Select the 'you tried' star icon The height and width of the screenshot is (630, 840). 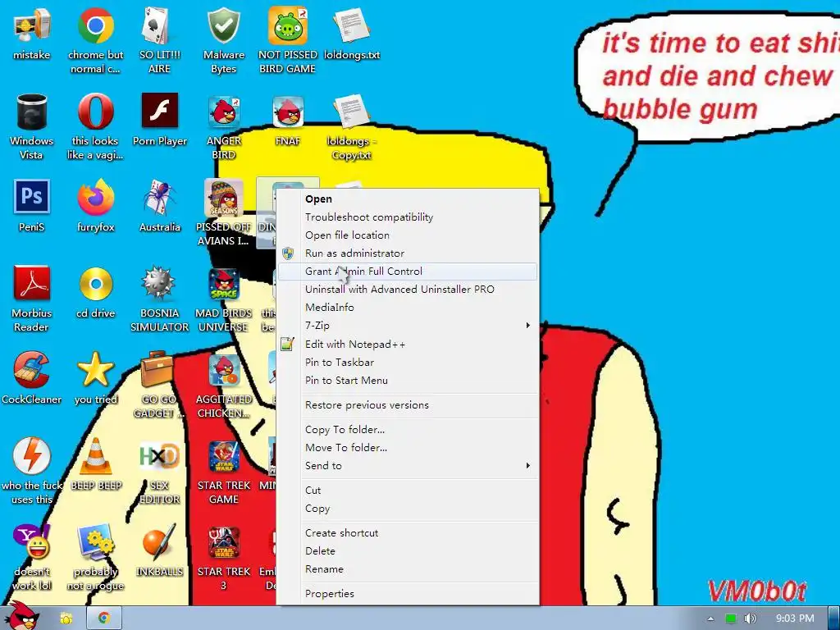[95, 370]
